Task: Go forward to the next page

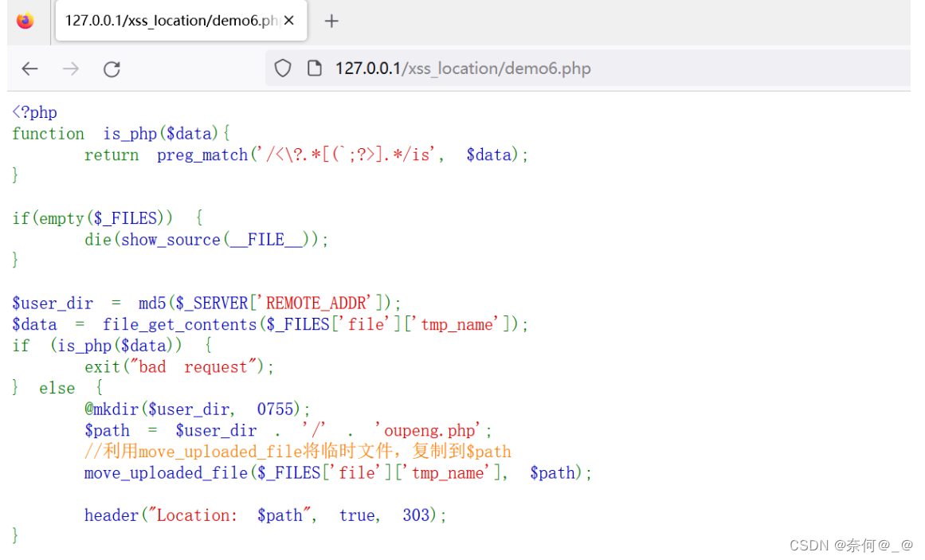Action: (x=71, y=69)
